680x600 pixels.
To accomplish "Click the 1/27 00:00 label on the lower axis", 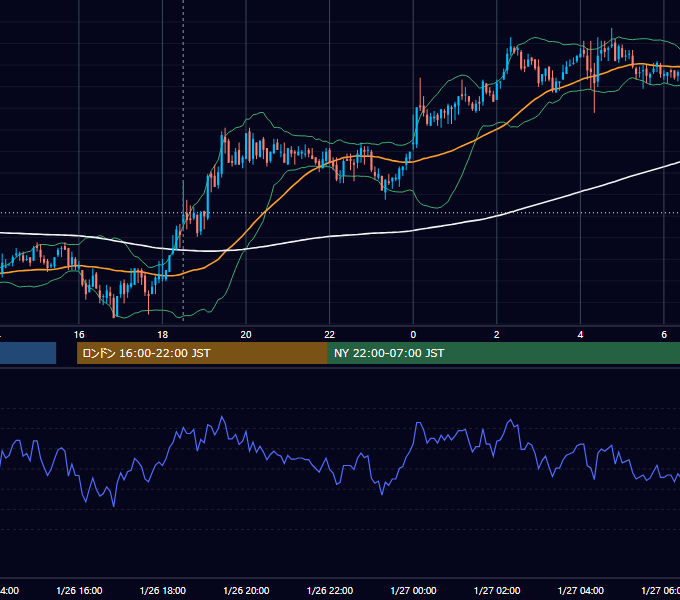I will (413, 591).
